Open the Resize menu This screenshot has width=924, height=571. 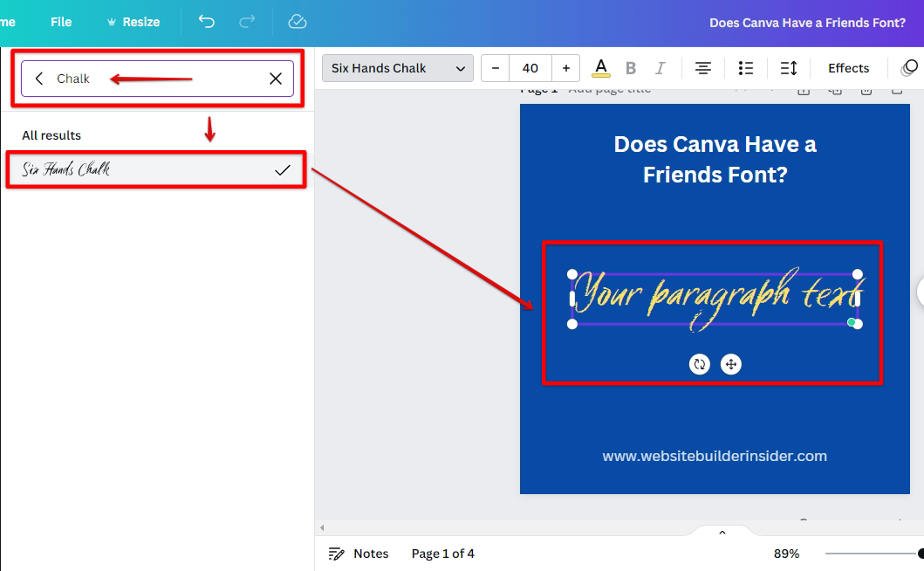[x=133, y=22]
